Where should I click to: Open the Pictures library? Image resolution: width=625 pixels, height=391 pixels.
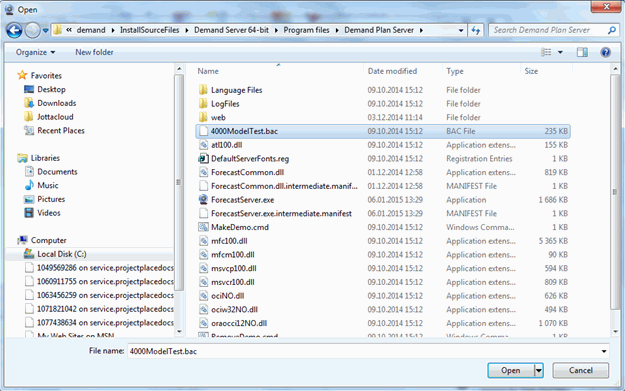[x=51, y=199]
